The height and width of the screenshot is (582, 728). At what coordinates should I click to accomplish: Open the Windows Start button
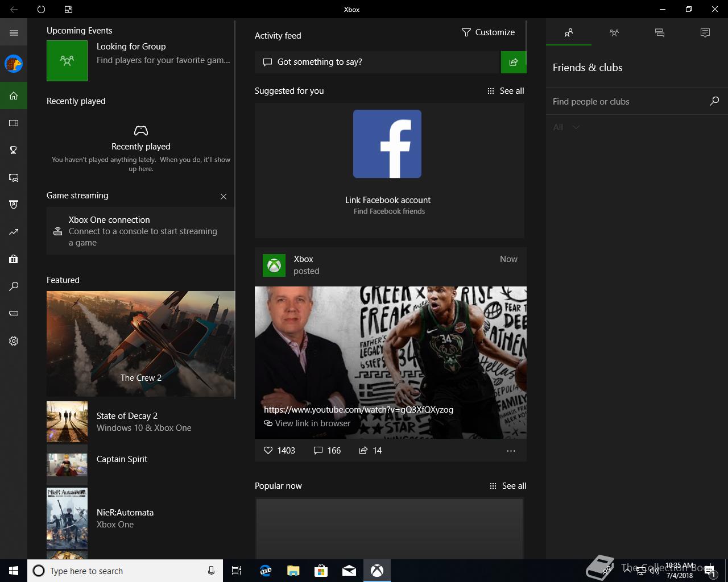click(x=14, y=571)
